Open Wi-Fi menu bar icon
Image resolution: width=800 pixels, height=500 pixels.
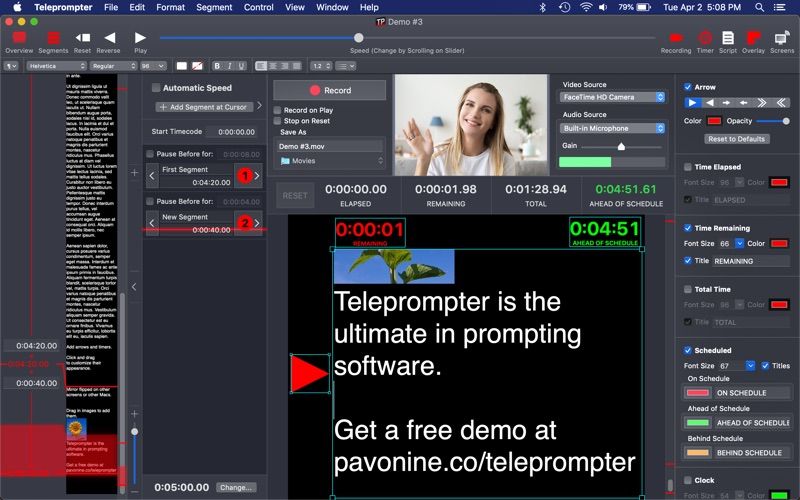(586, 7)
